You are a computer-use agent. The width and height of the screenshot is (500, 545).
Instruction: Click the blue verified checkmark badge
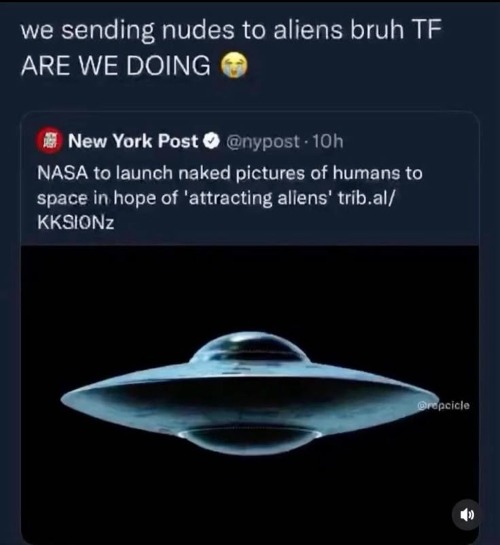pyautogui.click(x=212, y=141)
